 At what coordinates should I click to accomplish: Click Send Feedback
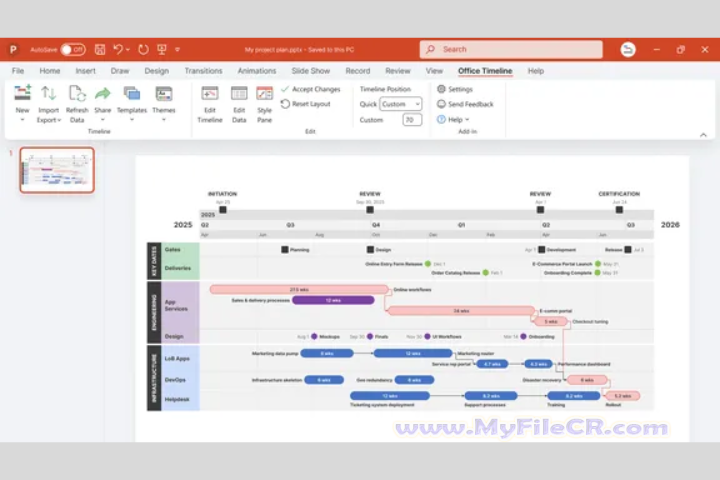tap(465, 104)
